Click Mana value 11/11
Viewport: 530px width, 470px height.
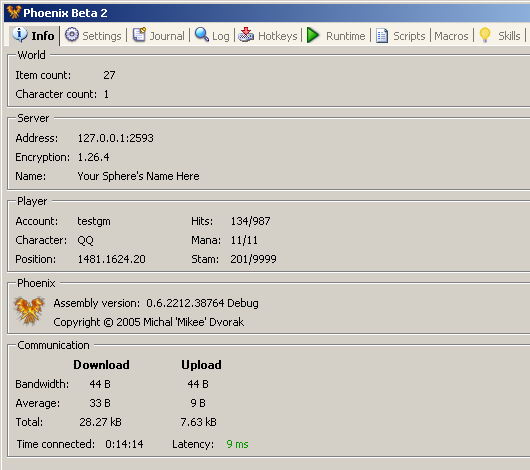pos(244,240)
